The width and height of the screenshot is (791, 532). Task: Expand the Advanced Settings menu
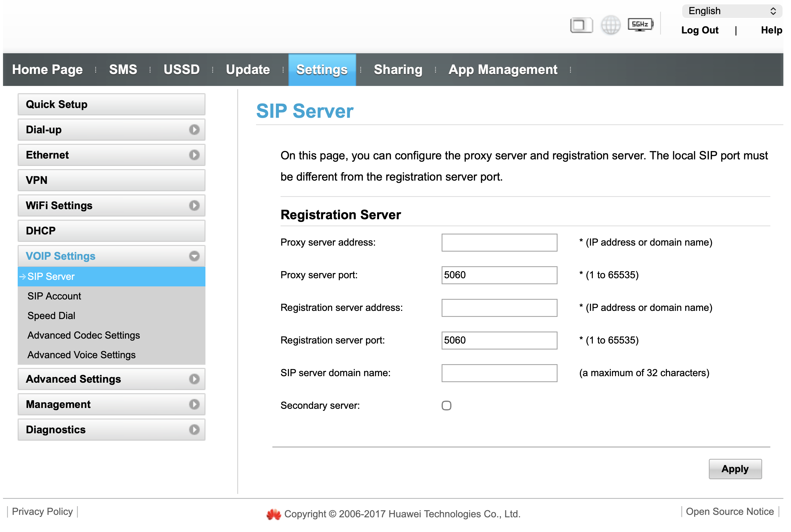(x=194, y=379)
